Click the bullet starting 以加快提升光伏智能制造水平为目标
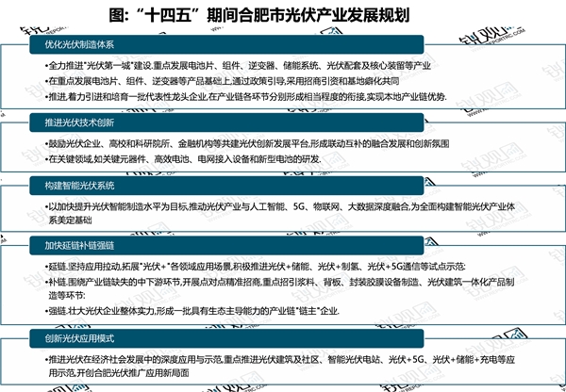 [x=280, y=213]
